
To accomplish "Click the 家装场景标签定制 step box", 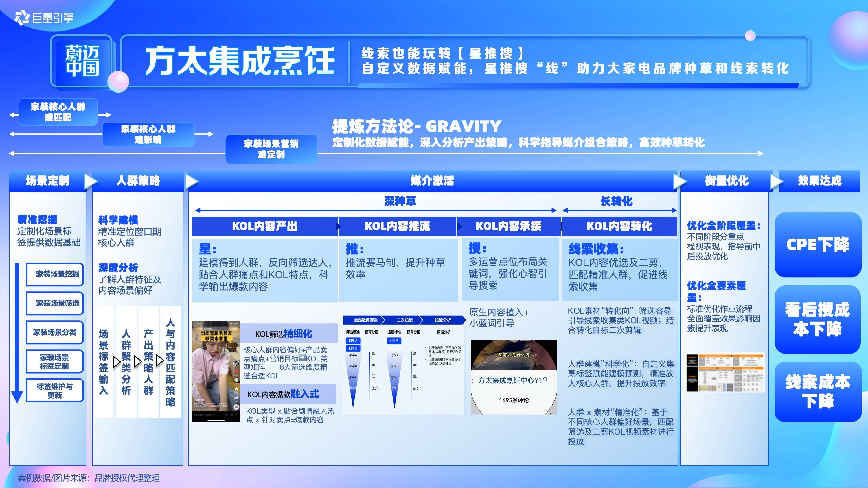I will [x=55, y=361].
